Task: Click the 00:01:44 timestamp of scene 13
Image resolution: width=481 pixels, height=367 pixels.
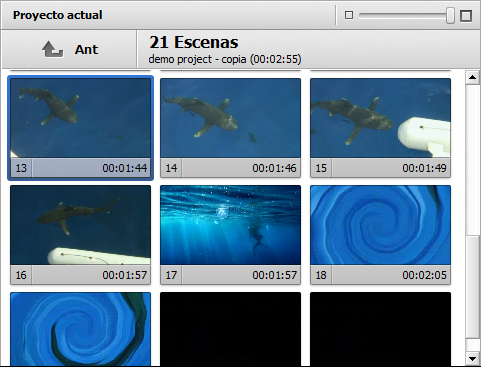Action: pyautogui.click(x=125, y=168)
